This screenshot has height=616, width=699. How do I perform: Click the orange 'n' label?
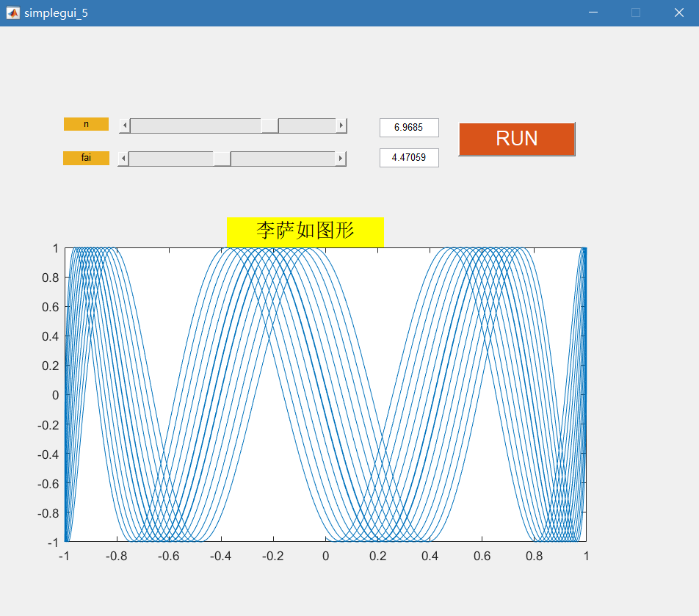[x=86, y=124]
